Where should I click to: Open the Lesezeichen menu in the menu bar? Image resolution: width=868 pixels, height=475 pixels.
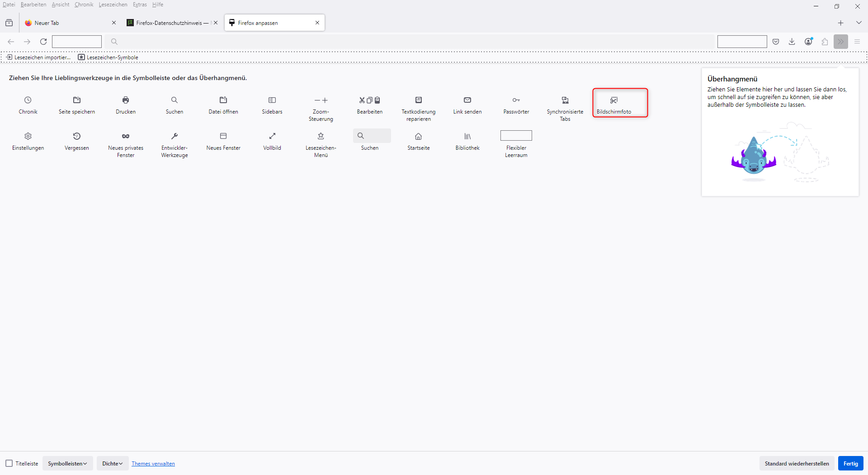tap(113, 5)
